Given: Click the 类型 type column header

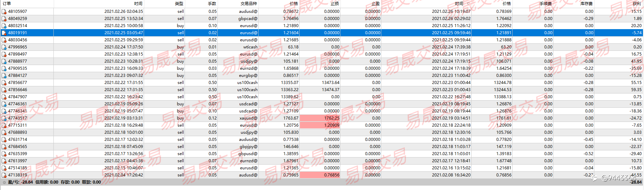Looking at the screenshot, I should tap(179, 4).
